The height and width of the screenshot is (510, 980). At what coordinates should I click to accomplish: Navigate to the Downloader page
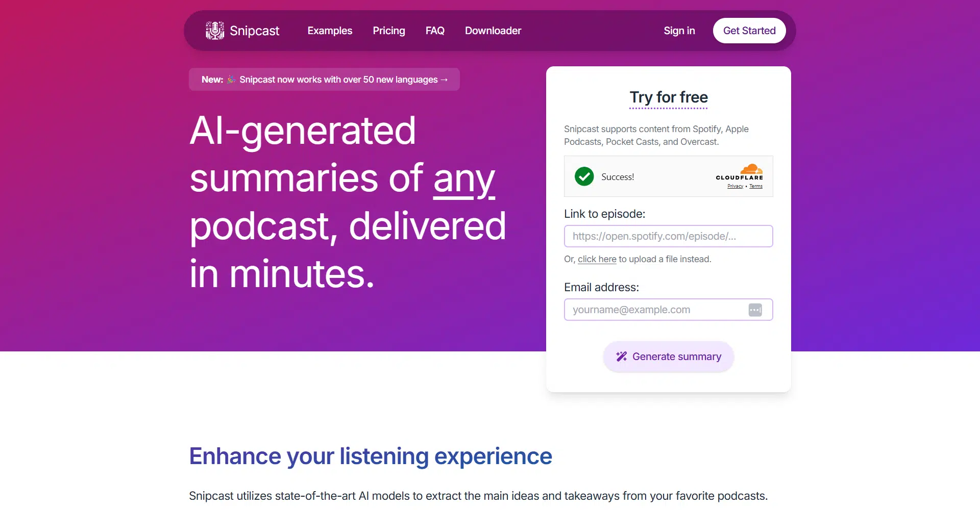tap(493, 31)
